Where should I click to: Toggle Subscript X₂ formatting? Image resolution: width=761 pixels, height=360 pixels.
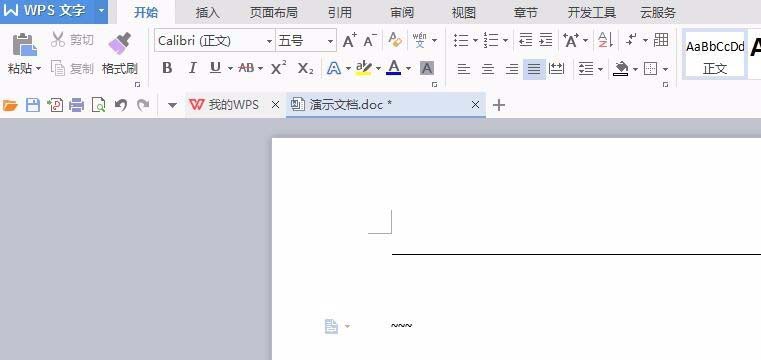click(x=305, y=68)
